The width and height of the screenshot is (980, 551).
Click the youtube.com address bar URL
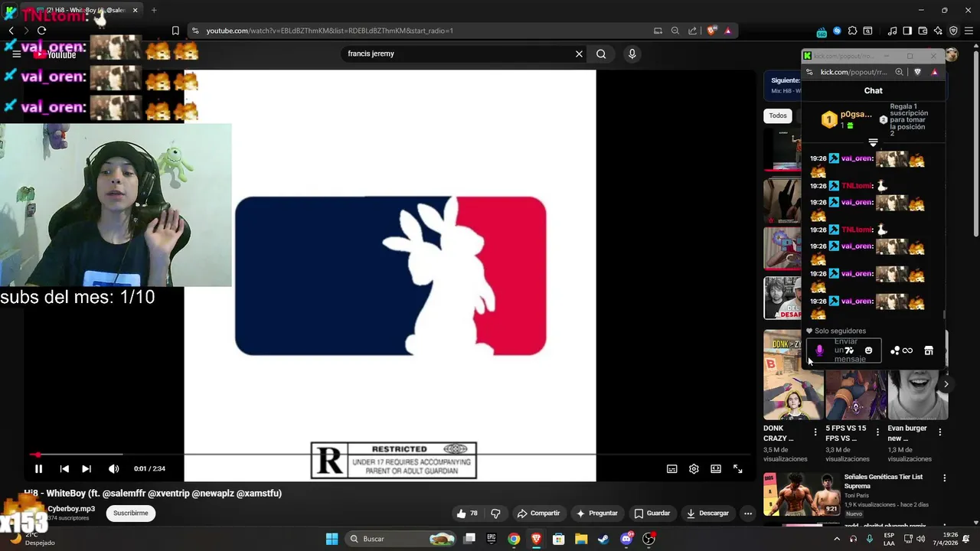[x=330, y=31]
